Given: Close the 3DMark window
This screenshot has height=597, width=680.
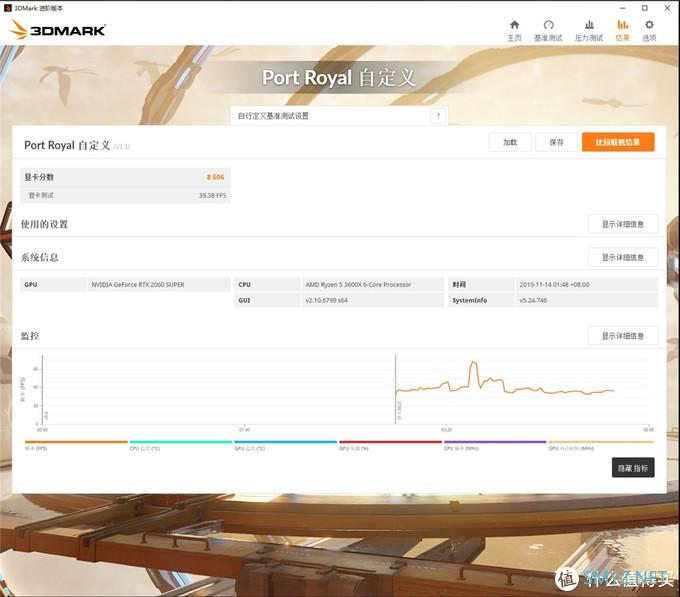Looking at the screenshot, I should [x=667, y=8].
